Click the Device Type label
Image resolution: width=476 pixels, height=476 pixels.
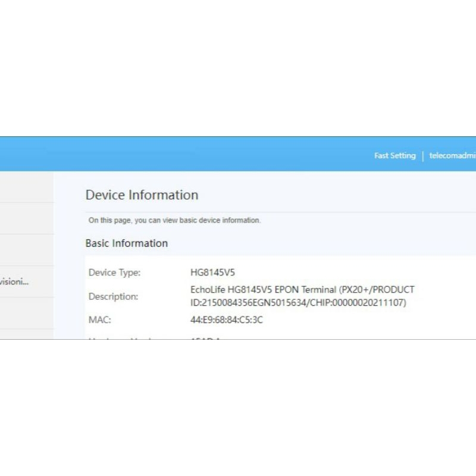tap(114, 273)
